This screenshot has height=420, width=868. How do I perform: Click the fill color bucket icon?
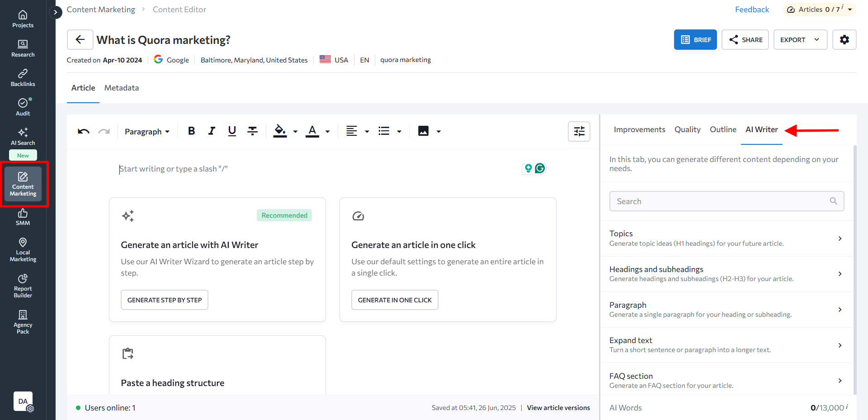pos(280,131)
